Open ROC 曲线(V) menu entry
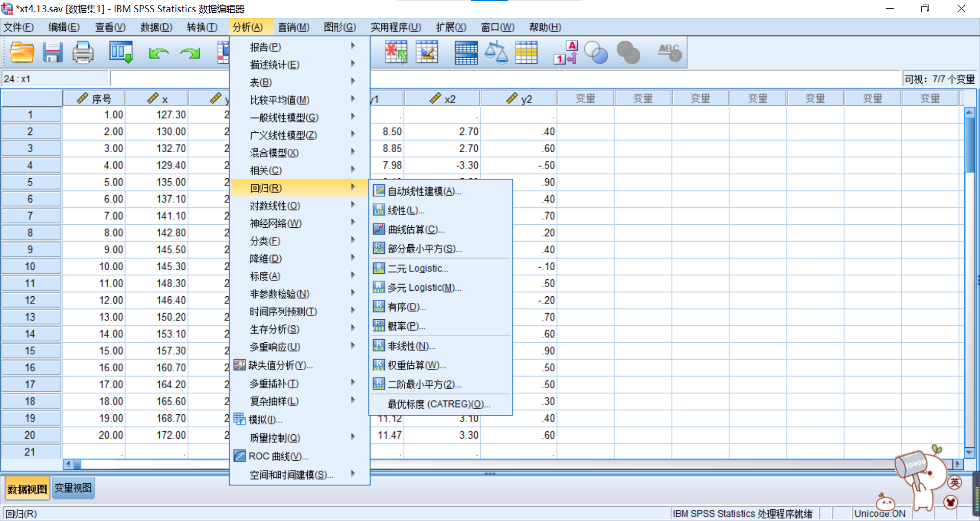Viewport: 980px width, 521px height. click(x=300, y=456)
